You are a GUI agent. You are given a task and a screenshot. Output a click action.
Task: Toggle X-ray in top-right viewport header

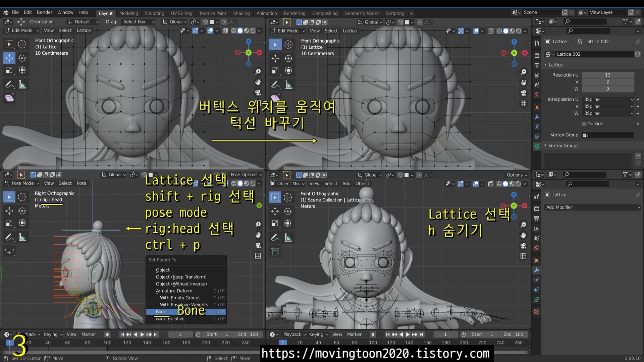[x=491, y=31]
